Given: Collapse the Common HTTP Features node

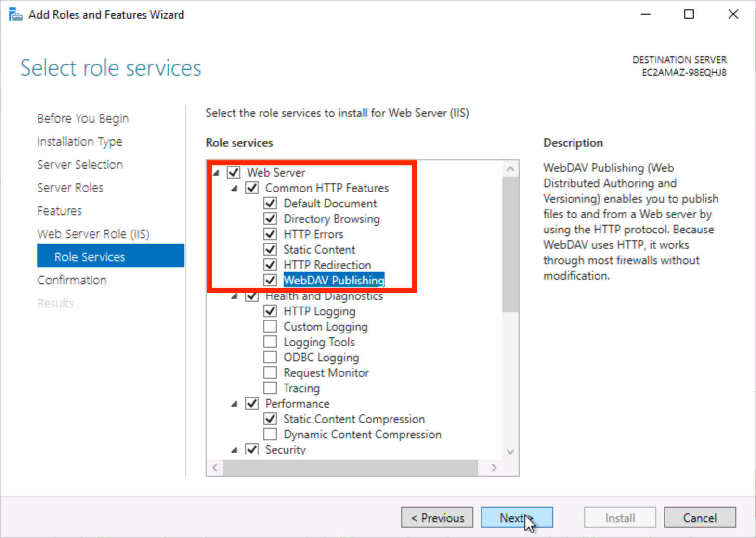Looking at the screenshot, I should tap(235, 188).
